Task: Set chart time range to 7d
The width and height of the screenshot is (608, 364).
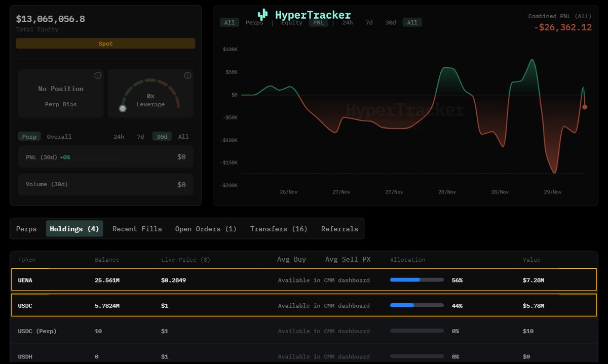Action: click(369, 23)
